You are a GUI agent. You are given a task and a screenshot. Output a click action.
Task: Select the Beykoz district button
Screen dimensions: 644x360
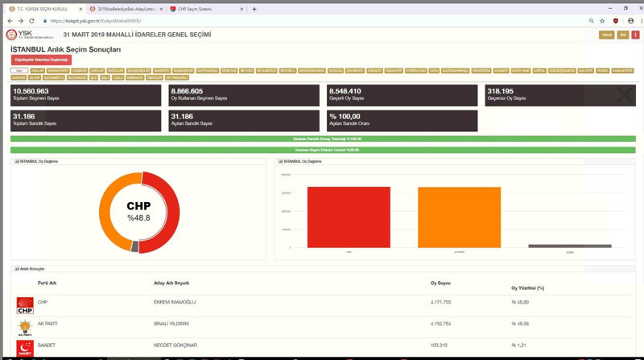click(247, 71)
